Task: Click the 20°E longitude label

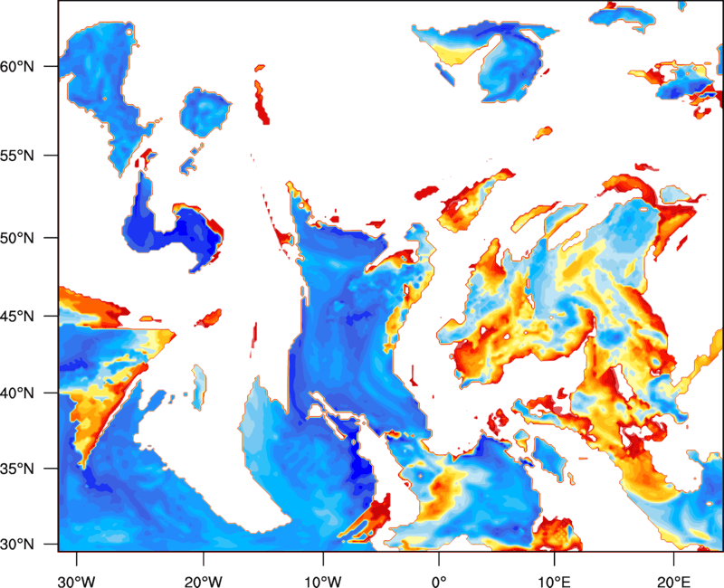Action: point(673,582)
